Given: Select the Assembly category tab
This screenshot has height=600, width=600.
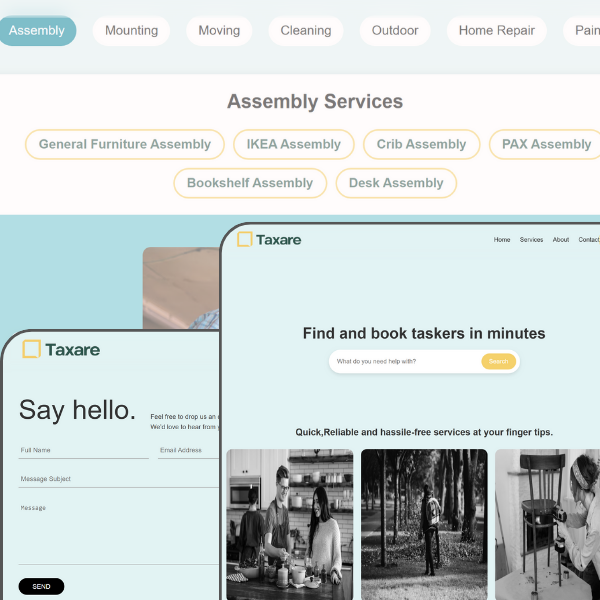Looking at the screenshot, I should 37,31.
